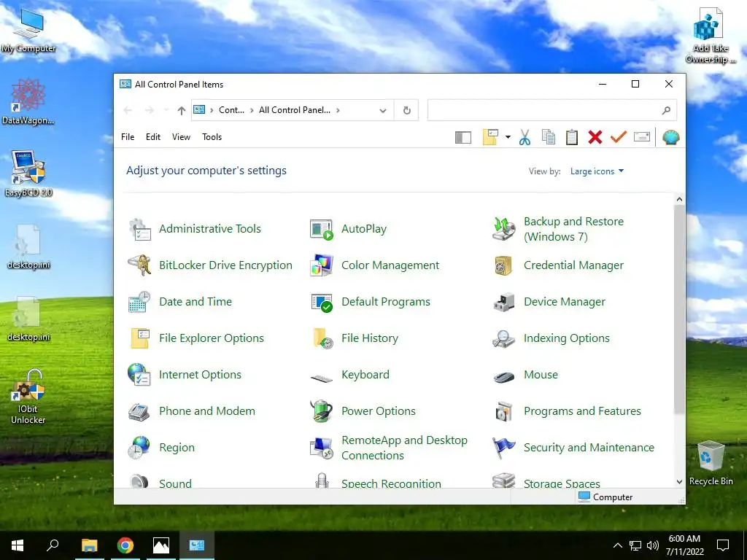Open the Tools menu

(212, 137)
